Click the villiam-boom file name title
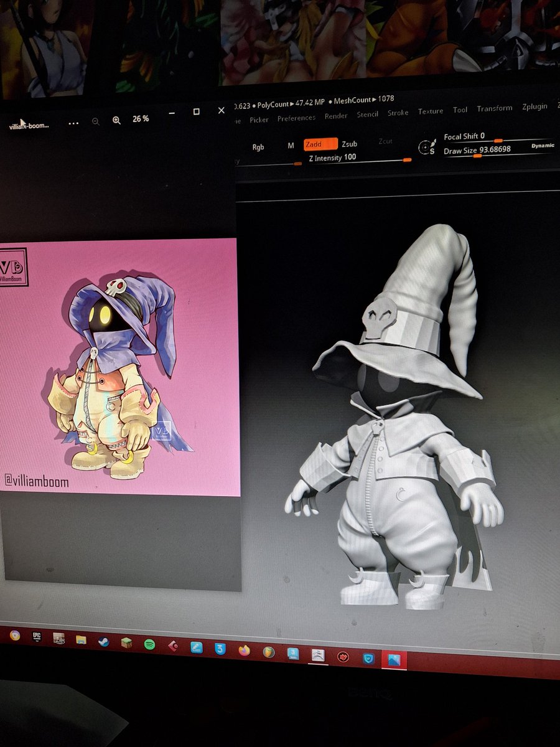Viewport: 560px width, 747px height. coord(29,126)
